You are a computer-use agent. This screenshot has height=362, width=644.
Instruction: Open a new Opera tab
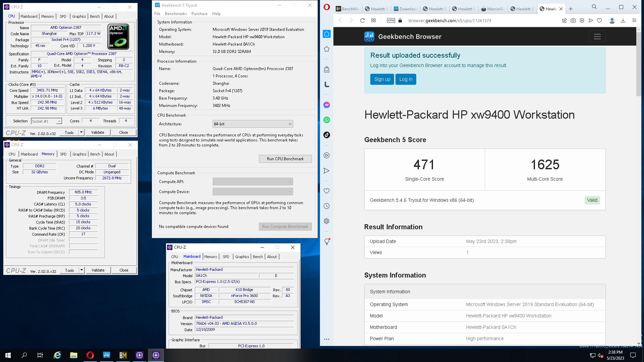571,9
